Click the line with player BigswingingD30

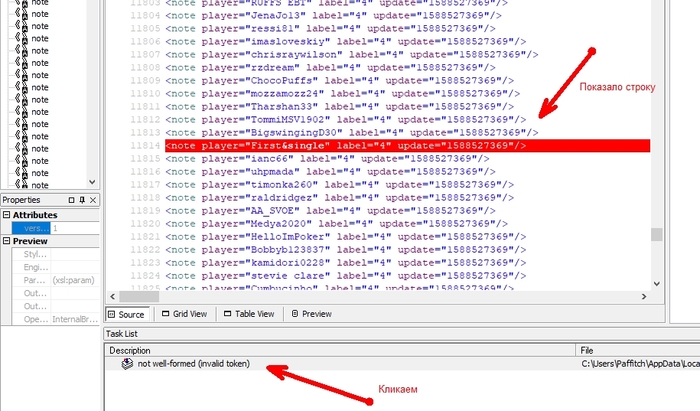[351, 133]
